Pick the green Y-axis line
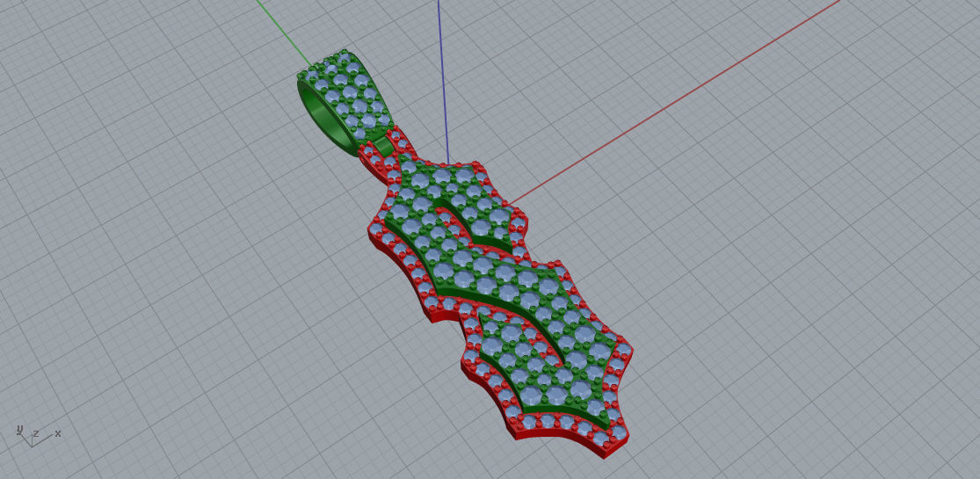The height and width of the screenshot is (479, 980). (x=285, y=33)
